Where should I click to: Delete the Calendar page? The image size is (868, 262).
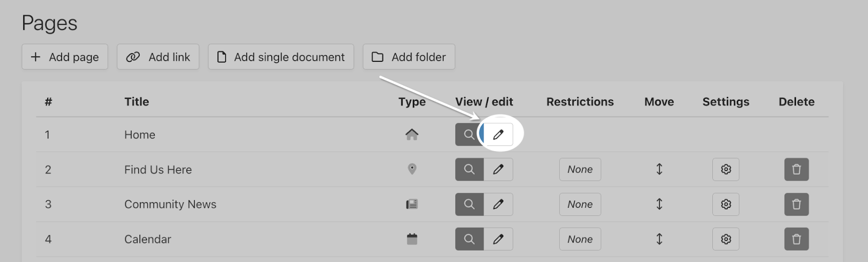pyautogui.click(x=796, y=239)
